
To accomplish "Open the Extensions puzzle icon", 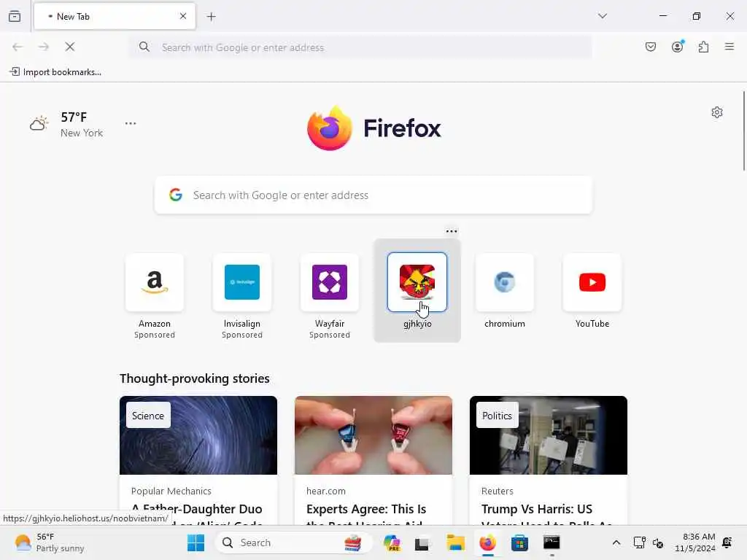I will (704, 47).
